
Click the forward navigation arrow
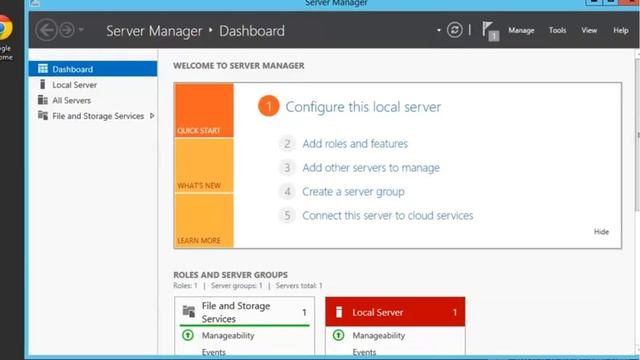coord(67,30)
